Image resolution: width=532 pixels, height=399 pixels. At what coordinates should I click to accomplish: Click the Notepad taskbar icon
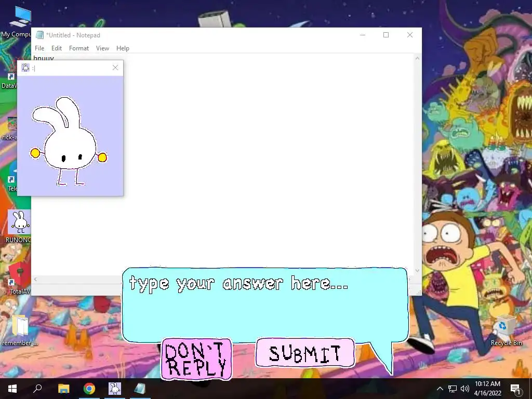pyautogui.click(x=140, y=389)
